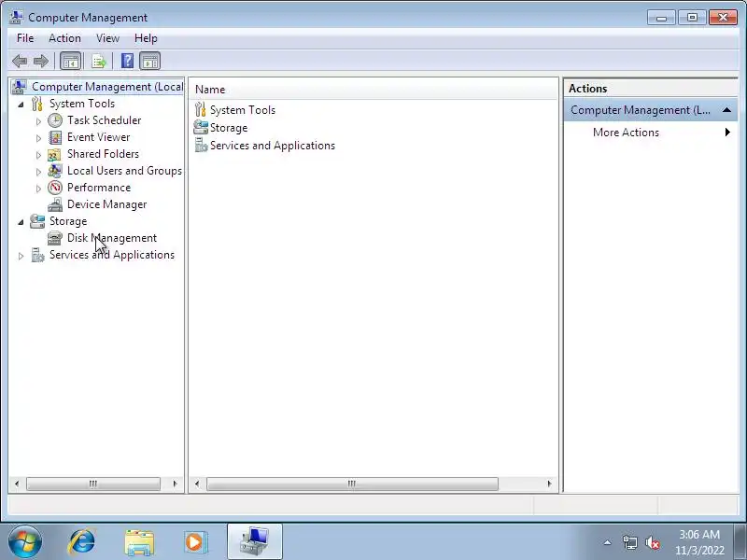Image resolution: width=747 pixels, height=560 pixels.
Task: Click the network tray icon
Action: (629, 542)
